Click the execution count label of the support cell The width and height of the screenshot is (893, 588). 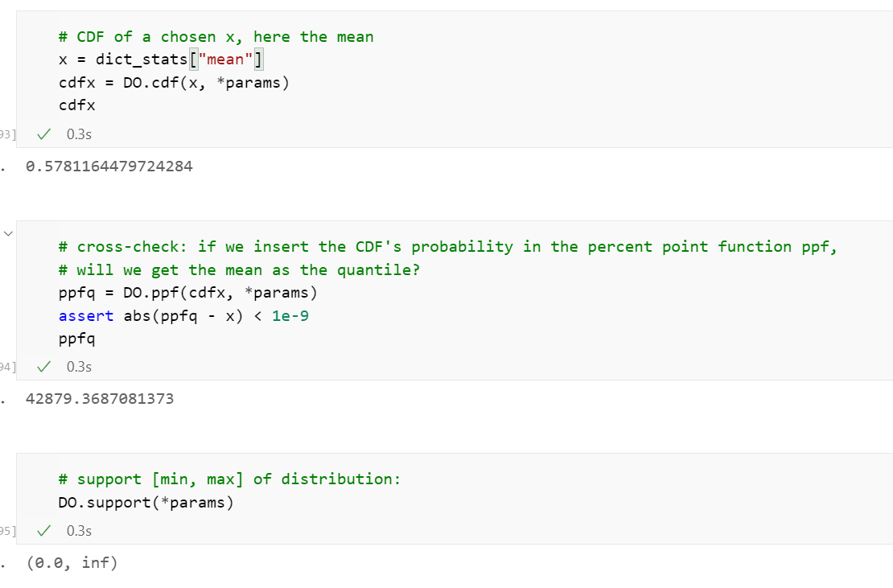point(7,531)
